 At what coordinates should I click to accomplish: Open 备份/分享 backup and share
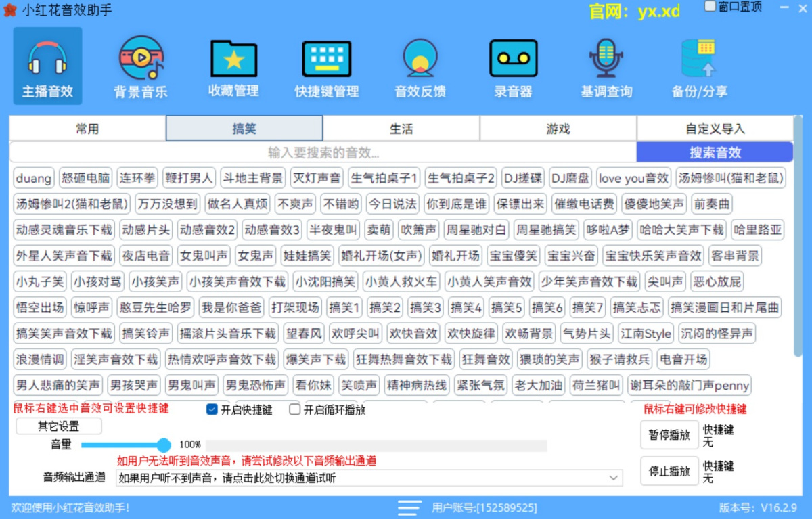(699, 66)
